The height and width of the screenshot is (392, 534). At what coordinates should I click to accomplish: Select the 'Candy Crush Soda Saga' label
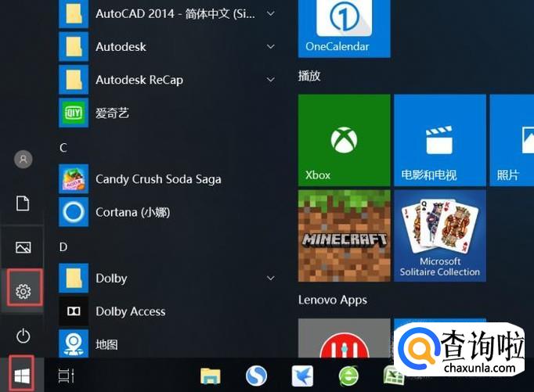pos(158,179)
